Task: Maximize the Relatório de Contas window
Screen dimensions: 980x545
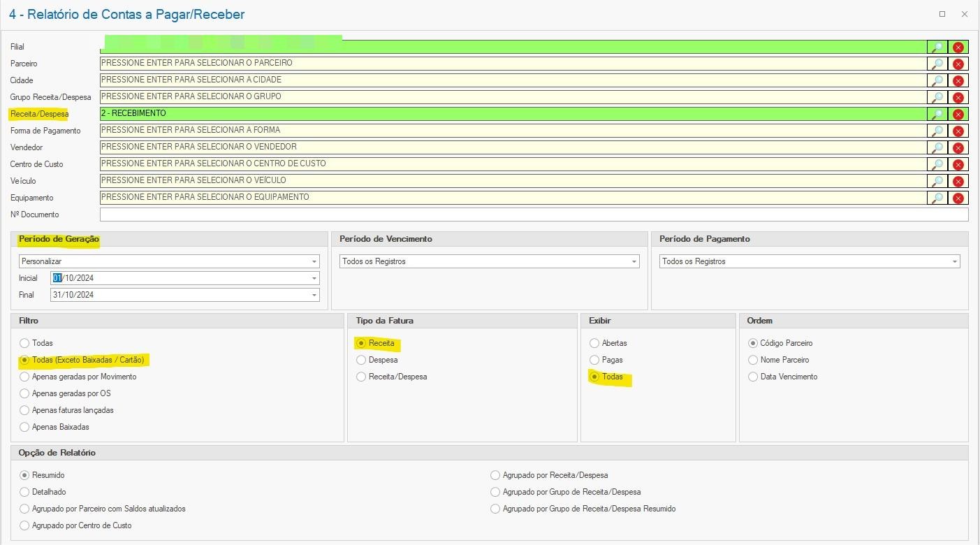Action: pyautogui.click(x=942, y=14)
